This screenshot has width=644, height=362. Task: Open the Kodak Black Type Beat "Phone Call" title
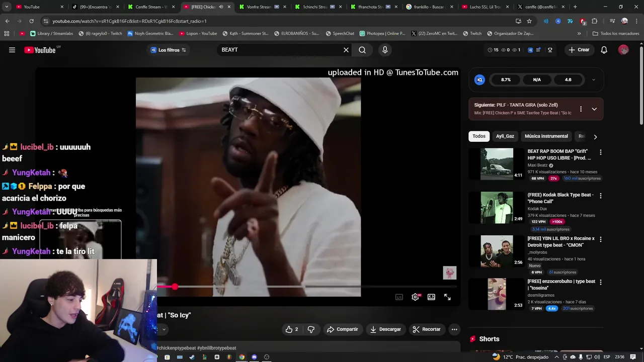click(560, 198)
